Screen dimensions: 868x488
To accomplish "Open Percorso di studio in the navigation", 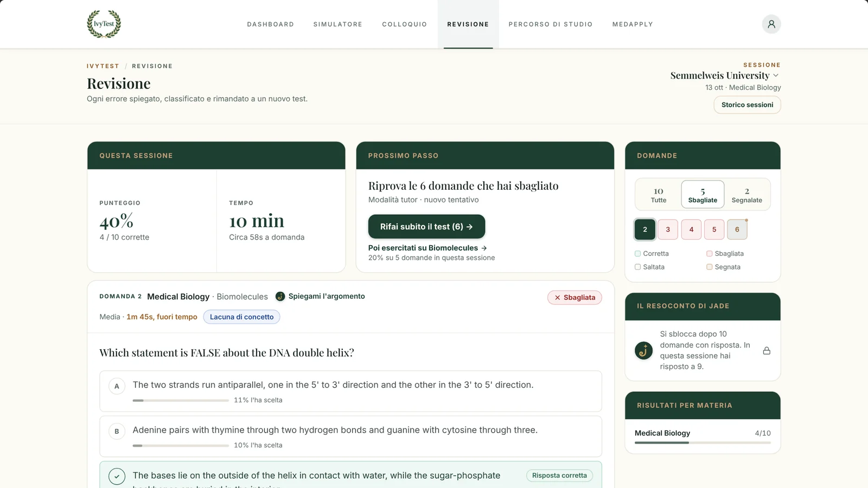I will 550,24.
